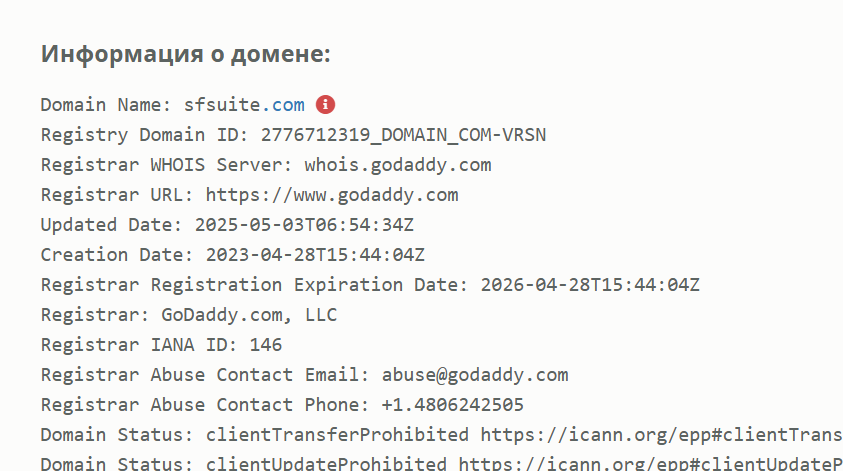The image size is (843, 471).
Task: Open the icann.org epp#clientTrans URL
Action: point(660,435)
